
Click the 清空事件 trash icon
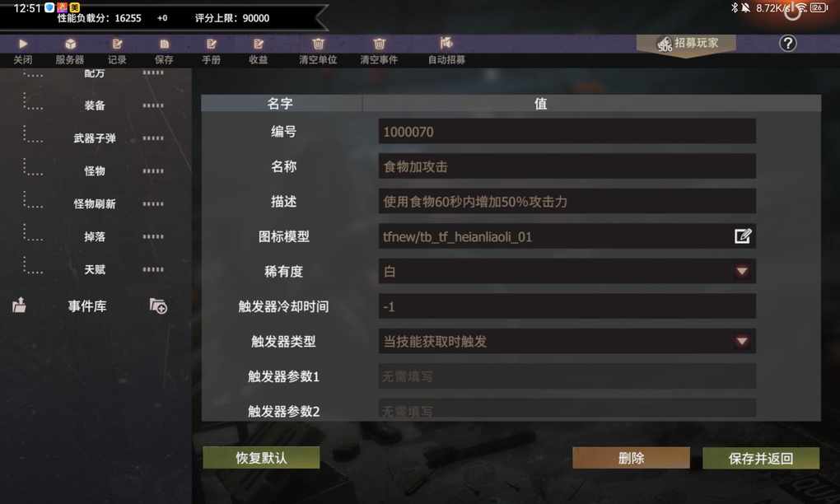tap(380, 44)
